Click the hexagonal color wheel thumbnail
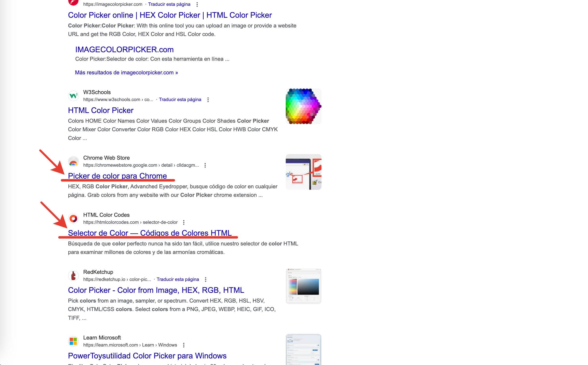 [303, 106]
